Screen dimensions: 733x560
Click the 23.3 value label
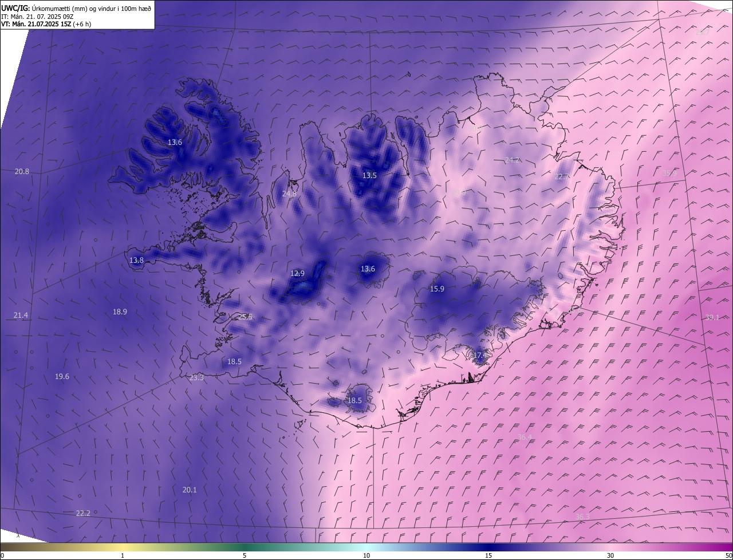[x=196, y=377]
